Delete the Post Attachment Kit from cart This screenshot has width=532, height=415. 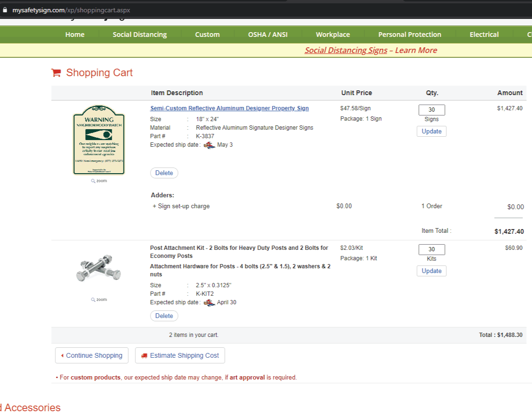tap(164, 316)
